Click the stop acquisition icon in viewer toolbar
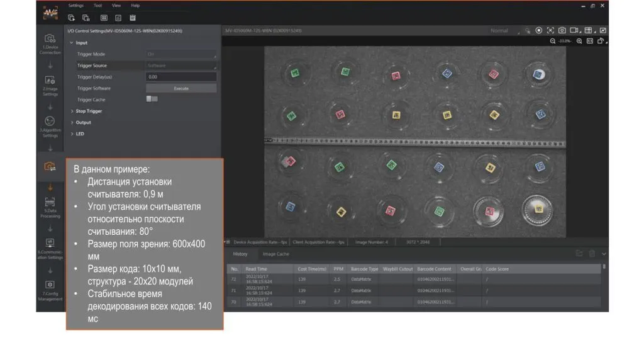 pos(539,30)
